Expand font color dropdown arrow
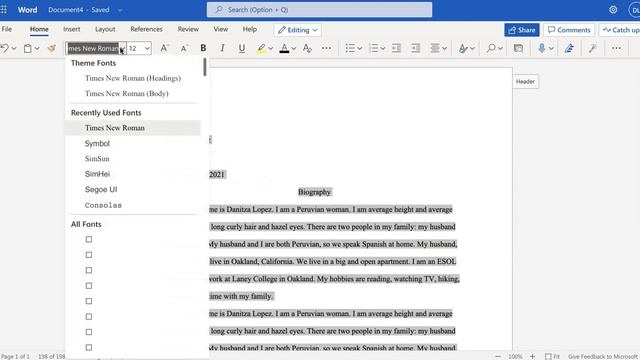The width and height of the screenshot is (640, 360). click(x=293, y=49)
